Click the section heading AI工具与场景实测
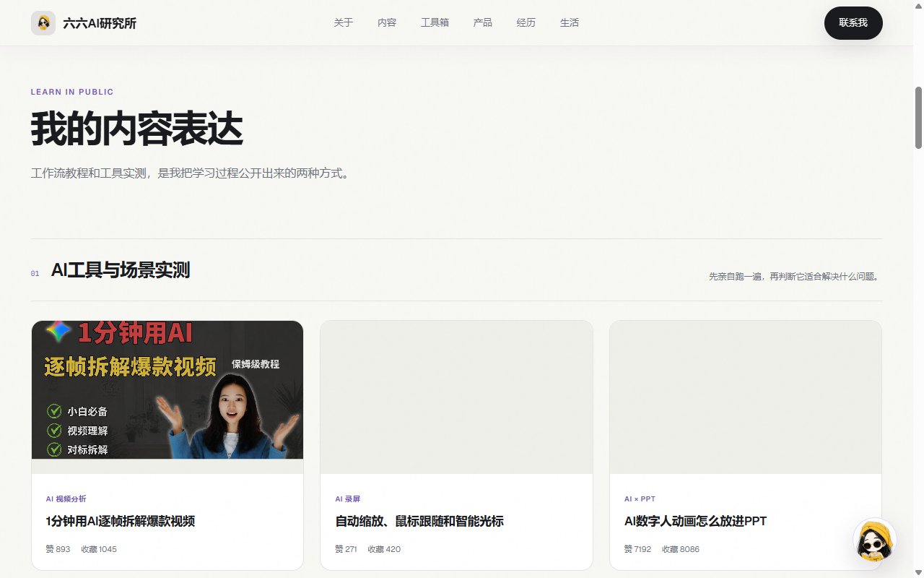This screenshot has height=578, width=924. coord(121,270)
